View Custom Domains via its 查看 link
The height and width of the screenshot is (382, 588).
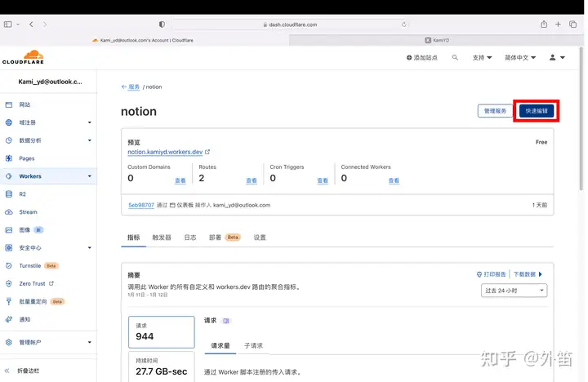point(180,180)
